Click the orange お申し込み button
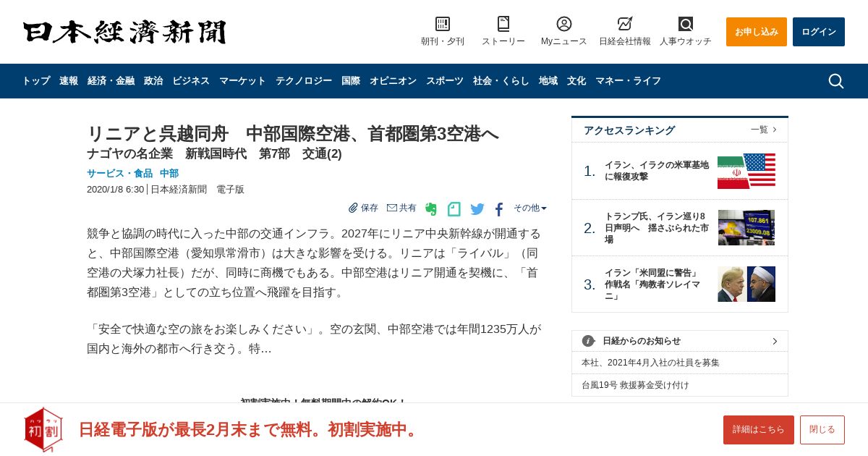This screenshot has width=868, height=456. [757, 32]
